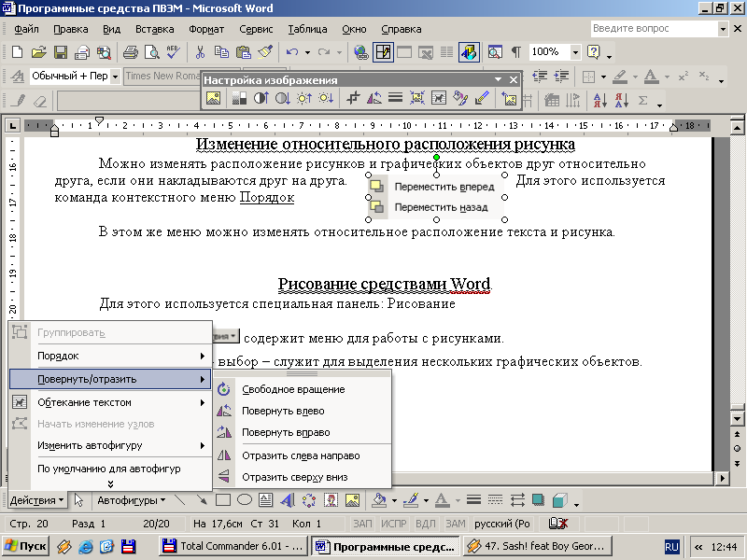Image resolution: width=747 pixels, height=560 pixels.
Task: Choose Свободное вращение
Action: (302, 389)
